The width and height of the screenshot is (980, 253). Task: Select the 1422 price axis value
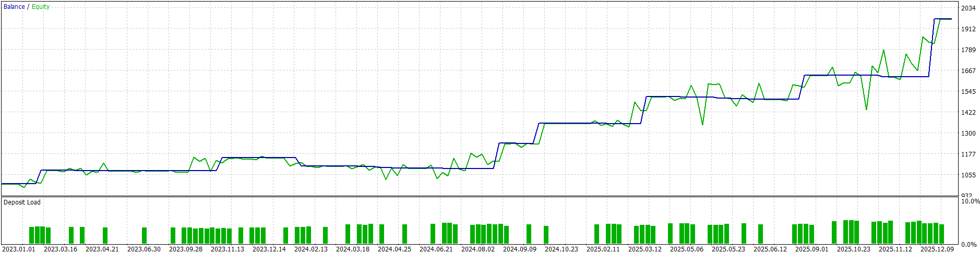tap(969, 113)
